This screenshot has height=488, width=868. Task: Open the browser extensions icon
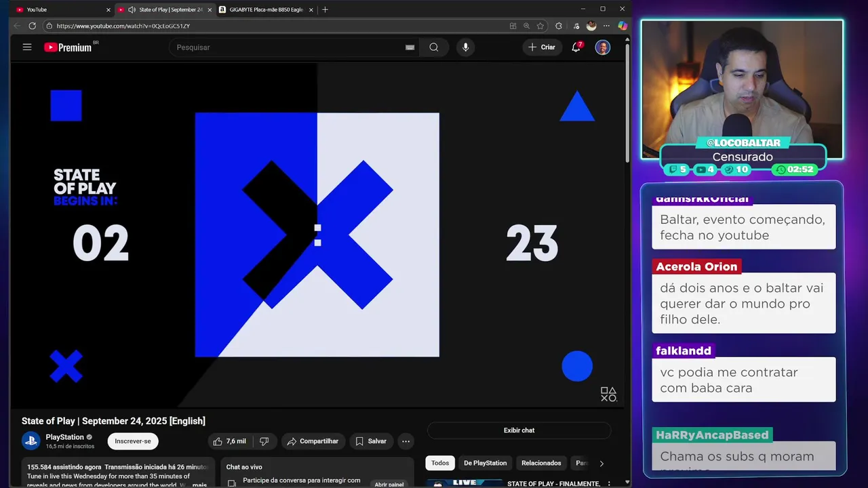[559, 26]
